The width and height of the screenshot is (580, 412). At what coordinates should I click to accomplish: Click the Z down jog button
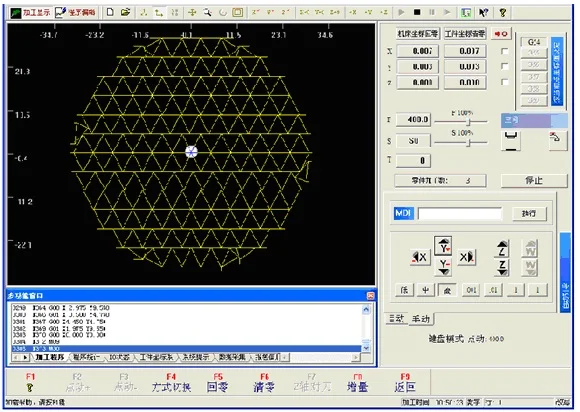(502, 267)
